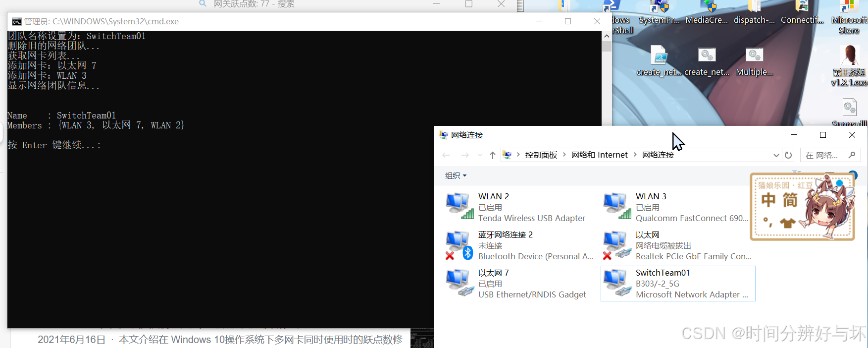868x348 pixels.
Task: Click the Members line in cmd output
Action: pos(96,125)
